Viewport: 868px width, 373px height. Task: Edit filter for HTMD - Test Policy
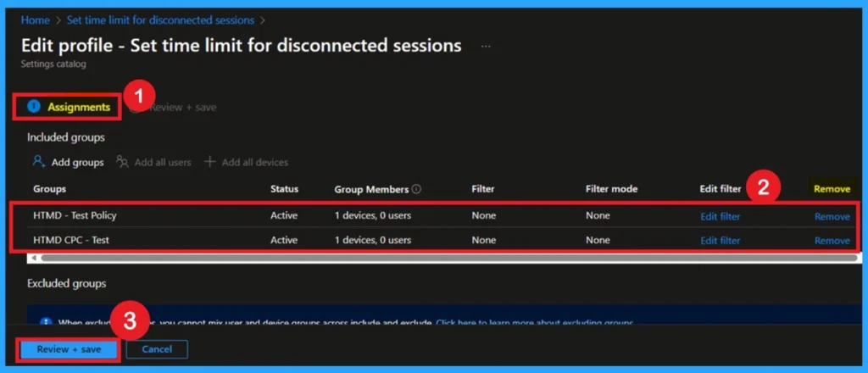tap(721, 216)
